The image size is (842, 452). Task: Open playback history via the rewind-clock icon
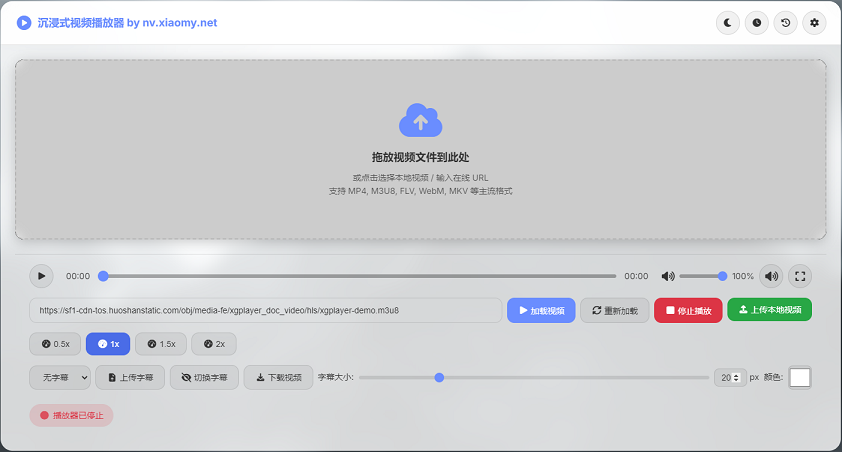pyautogui.click(x=786, y=22)
